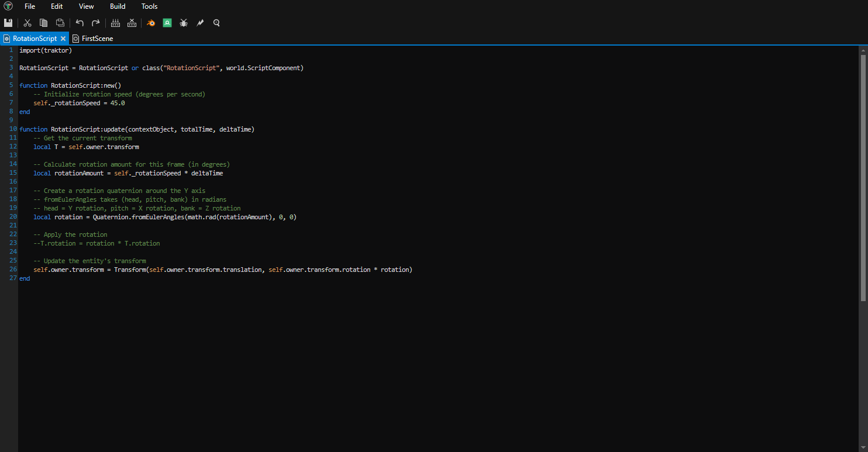868x452 pixels.
Task: Copy selection using the Copy icon
Action: pyautogui.click(x=43, y=22)
